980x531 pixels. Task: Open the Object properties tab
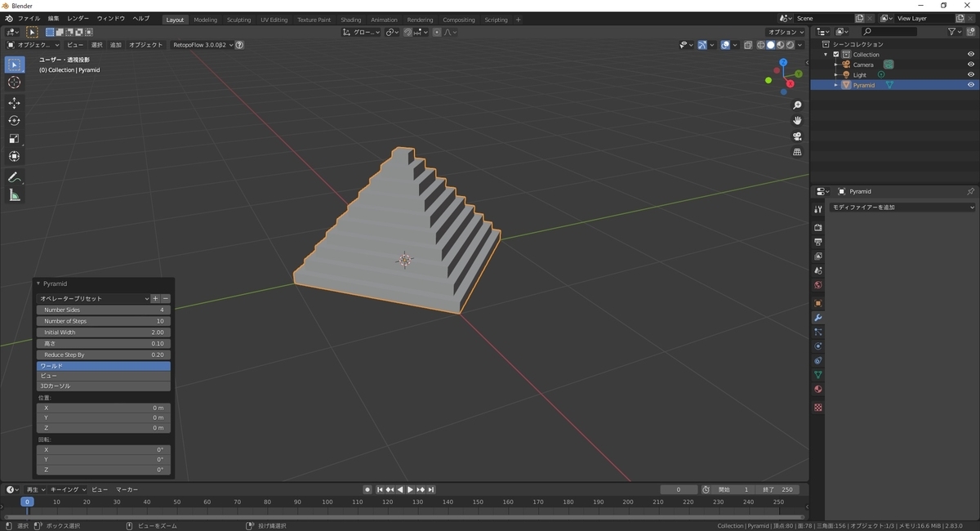point(818,303)
